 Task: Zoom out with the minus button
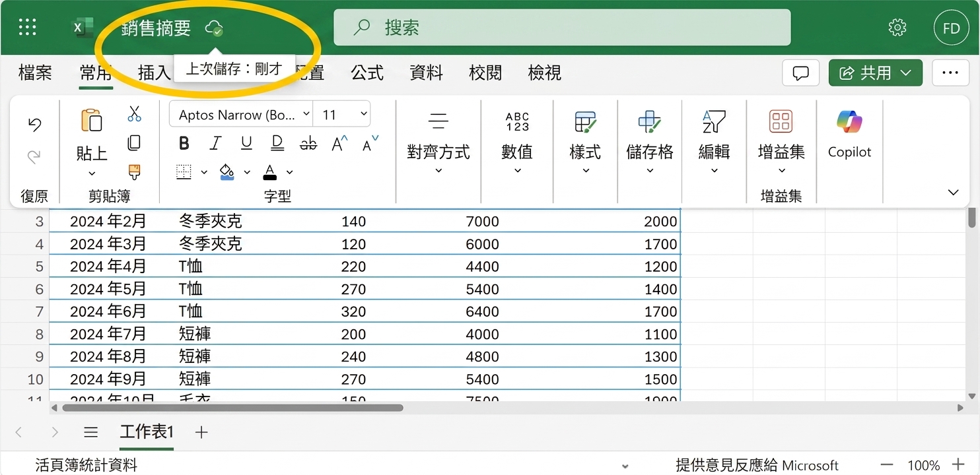887,465
